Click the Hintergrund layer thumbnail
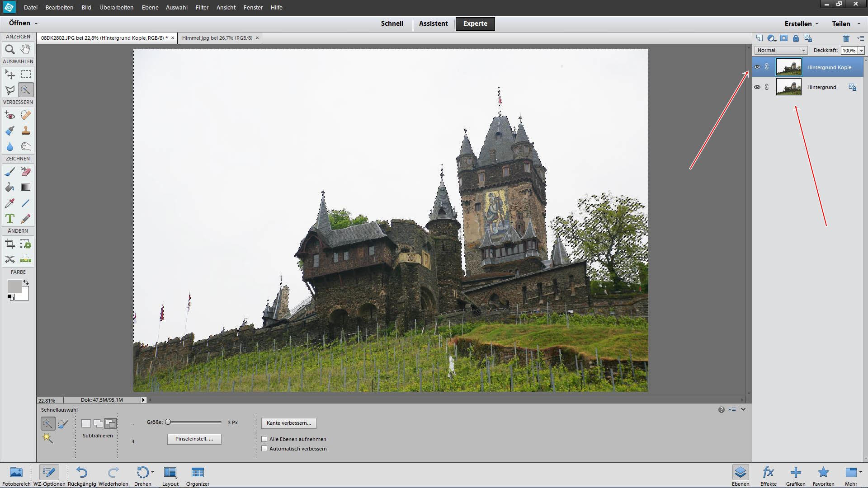Image resolution: width=868 pixels, height=488 pixels. [x=788, y=87]
